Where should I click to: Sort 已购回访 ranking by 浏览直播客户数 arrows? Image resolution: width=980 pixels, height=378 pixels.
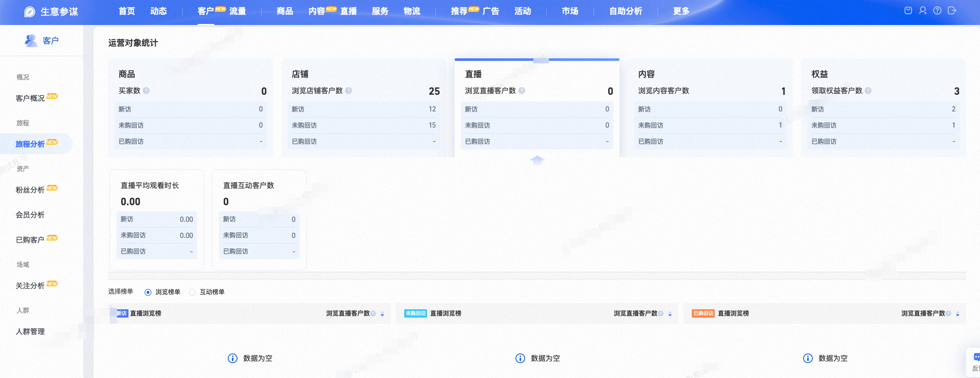[x=958, y=314]
